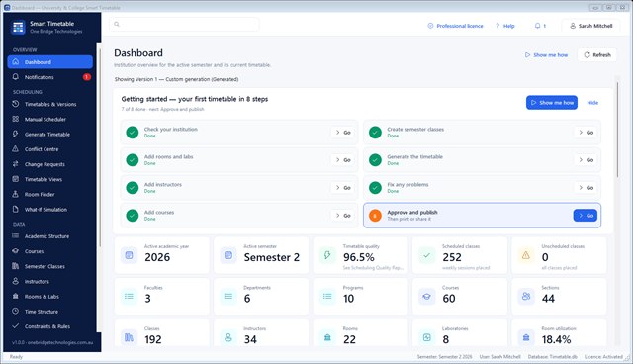Viewport: 633px width, 364px height.
Task: Click the Timetable quality card icon
Action: click(327, 255)
